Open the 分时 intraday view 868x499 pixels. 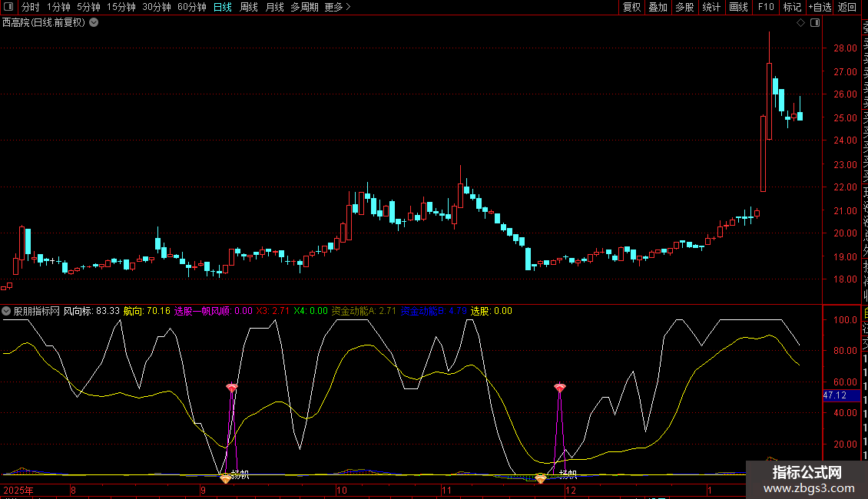click(x=31, y=7)
